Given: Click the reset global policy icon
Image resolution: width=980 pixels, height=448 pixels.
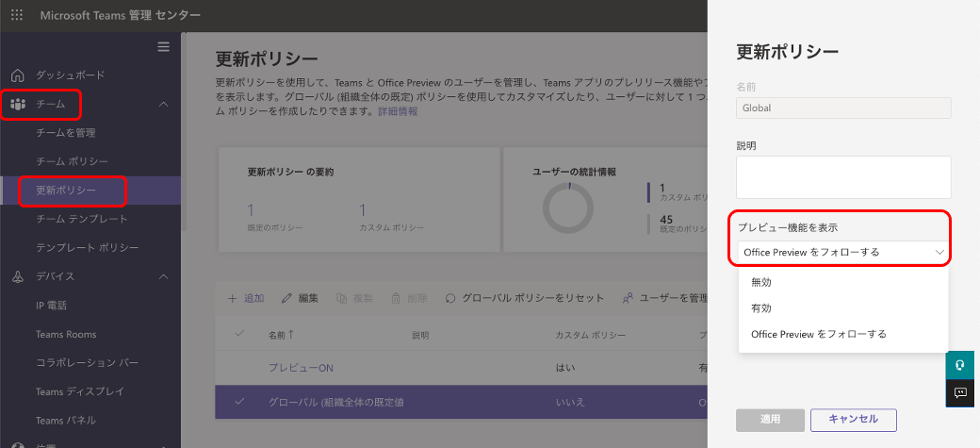Looking at the screenshot, I should 450,298.
